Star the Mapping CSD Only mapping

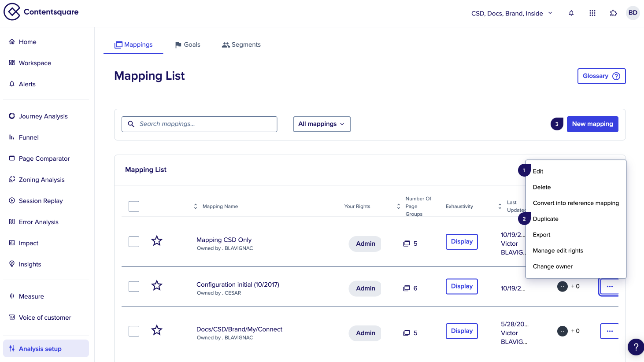156,240
